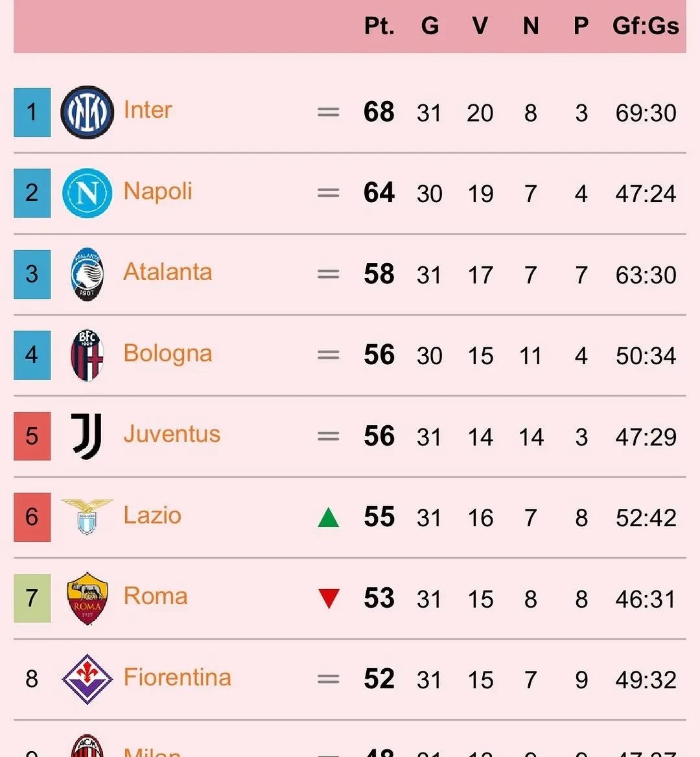Open the Napoli team link
Screen dimensions: 700x757
tap(157, 191)
